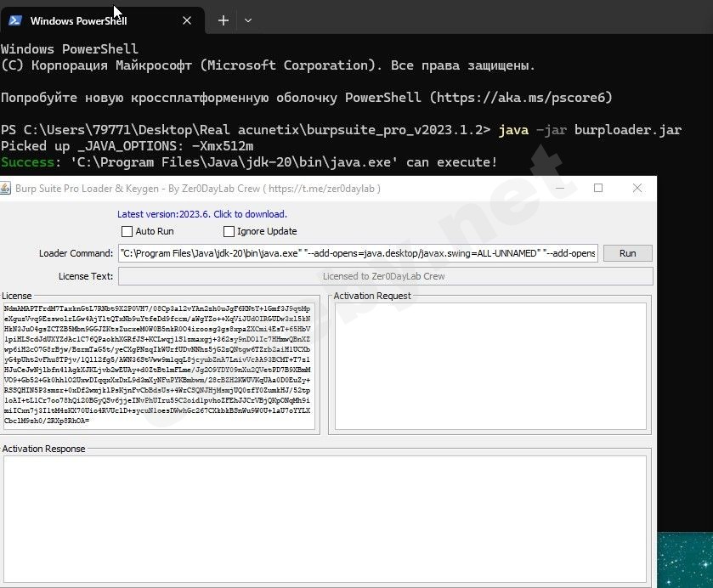This screenshot has height=588, width=713.
Task: Click the Latest version 2023.6 download link
Action: (x=202, y=214)
